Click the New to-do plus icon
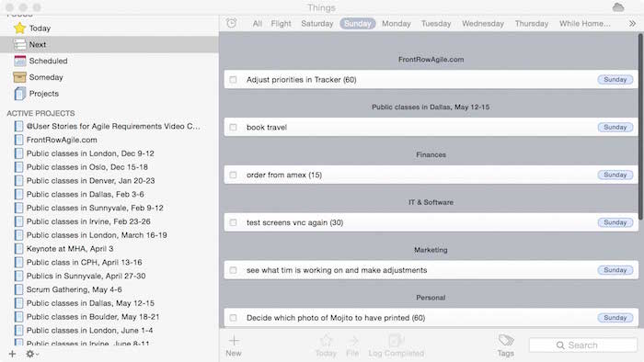The image size is (644, 362). (x=234, y=340)
